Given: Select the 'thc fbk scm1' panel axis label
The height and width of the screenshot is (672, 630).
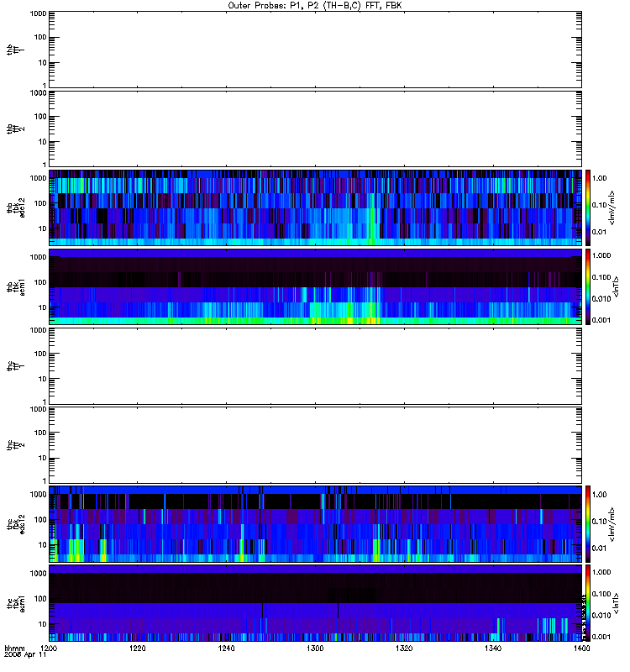Looking at the screenshot, I should 15,603.
